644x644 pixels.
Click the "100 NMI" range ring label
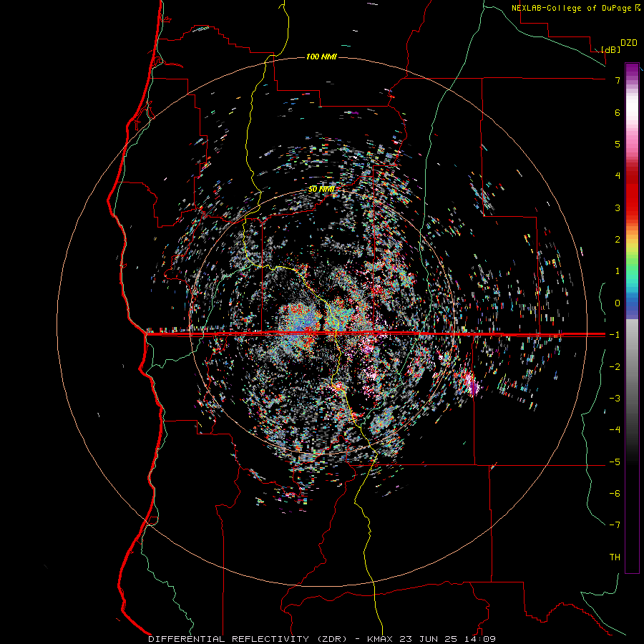pyautogui.click(x=321, y=57)
